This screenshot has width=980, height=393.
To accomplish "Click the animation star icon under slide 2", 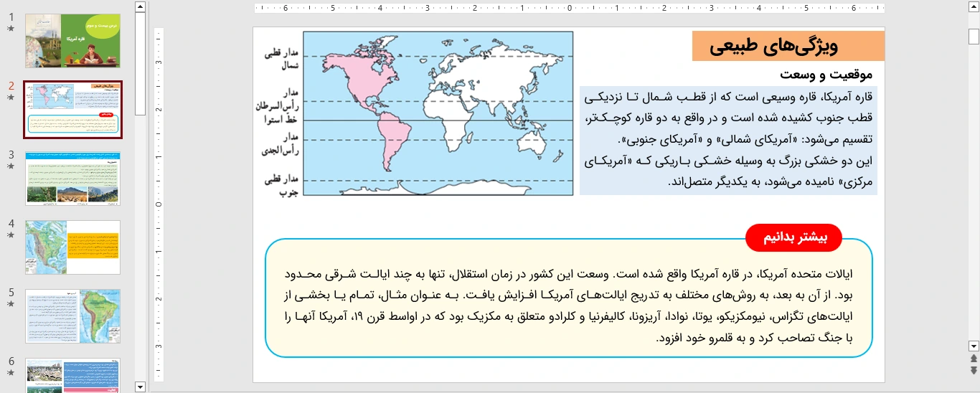I will pyautogui.click(x=10, y=98).
